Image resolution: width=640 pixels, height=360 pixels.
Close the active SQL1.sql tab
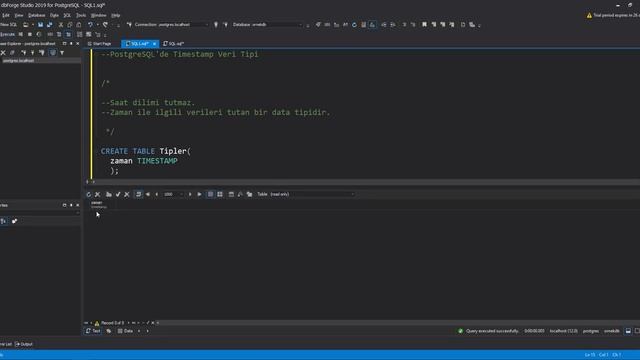154,44
